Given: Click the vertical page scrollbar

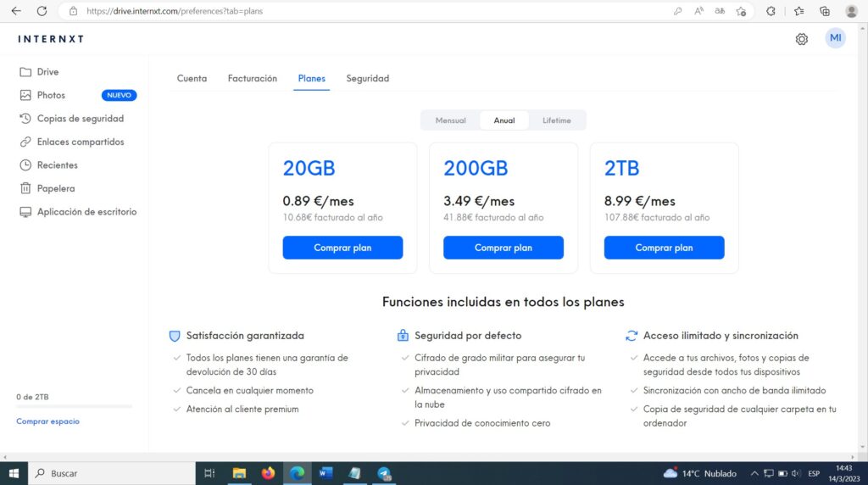Looking at the screenshot, I should 862,237.
